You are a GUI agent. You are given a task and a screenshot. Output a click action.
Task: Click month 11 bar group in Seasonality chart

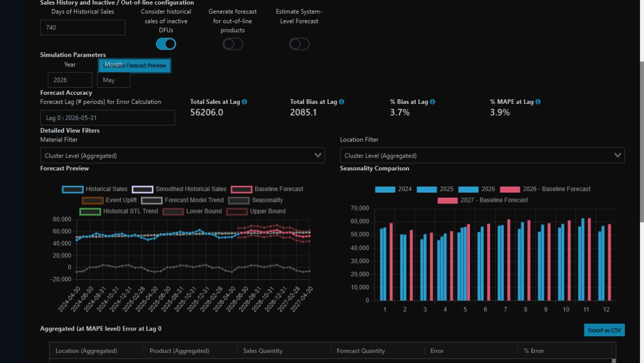[x=584, y=260]
